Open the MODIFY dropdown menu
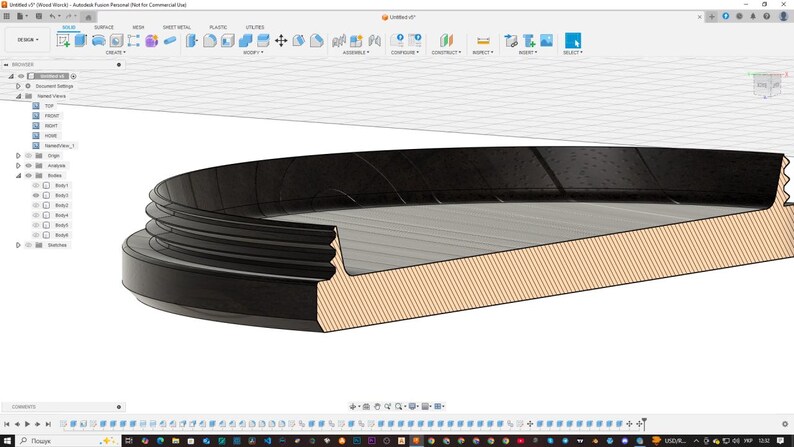The width and height of the screenshot is (794, 447). tap(253, 53)
